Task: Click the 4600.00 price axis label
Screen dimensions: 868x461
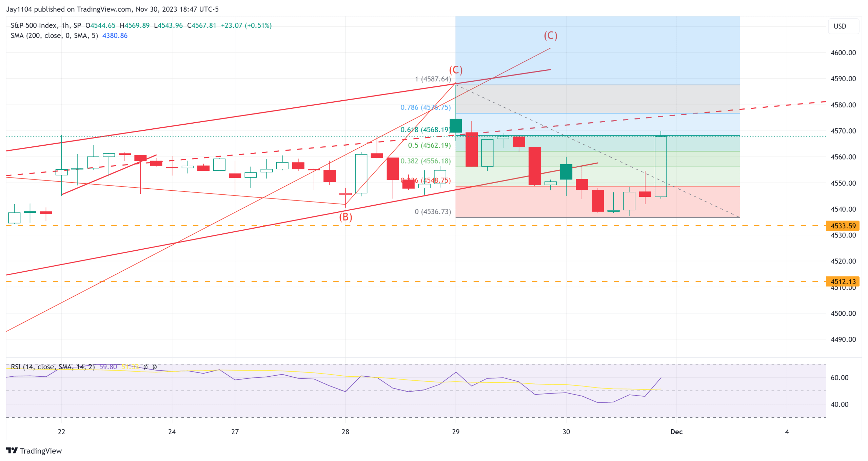Action: [x=843, y=53]
